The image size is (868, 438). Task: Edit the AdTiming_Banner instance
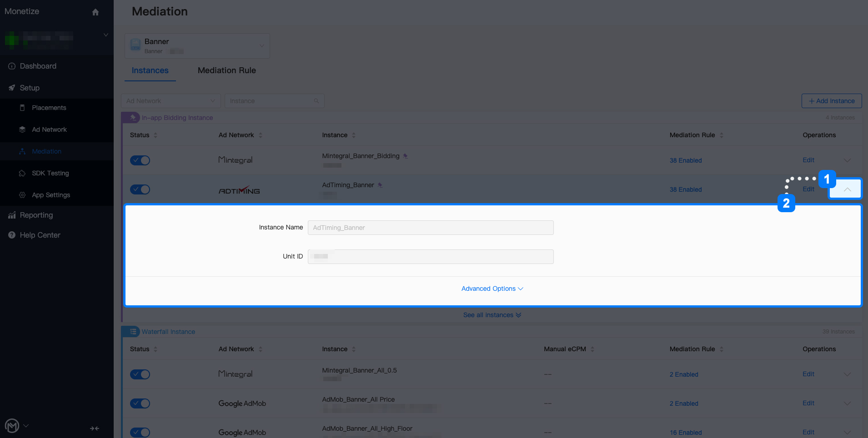pos(808,189)
